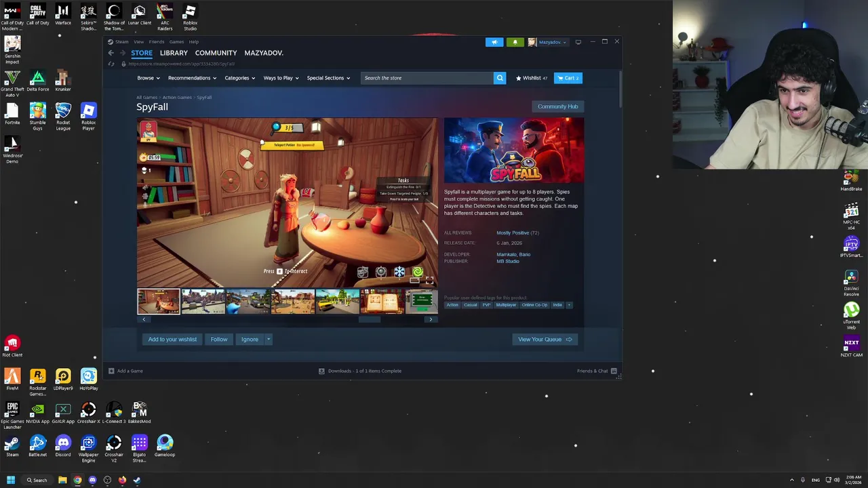This screenshot has height=488, width=868.
Task: Open Discord desktop shortcut
Action: tap(63, 446)
